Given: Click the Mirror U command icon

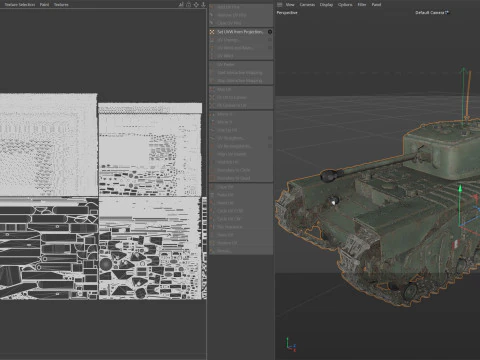Looking at the screenshot, I should [212, 114].
